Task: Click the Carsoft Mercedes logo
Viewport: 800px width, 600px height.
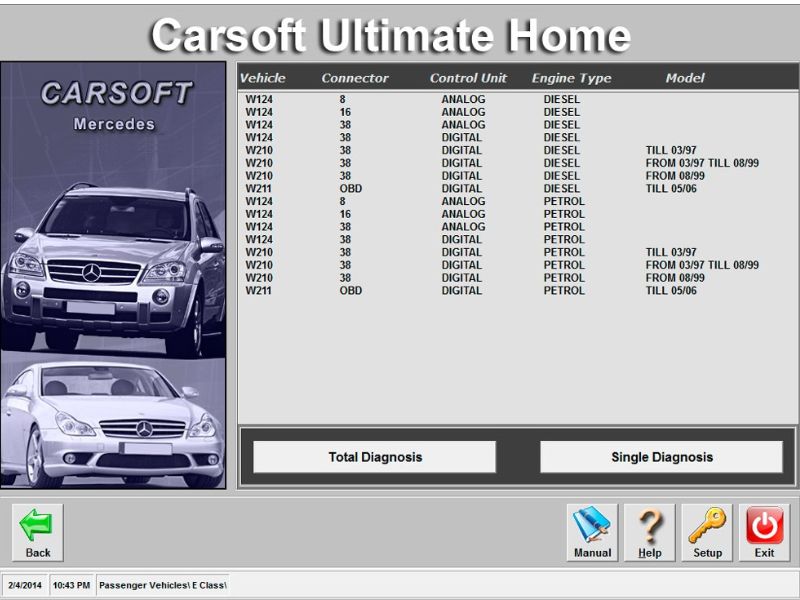Action: (117, 105)
